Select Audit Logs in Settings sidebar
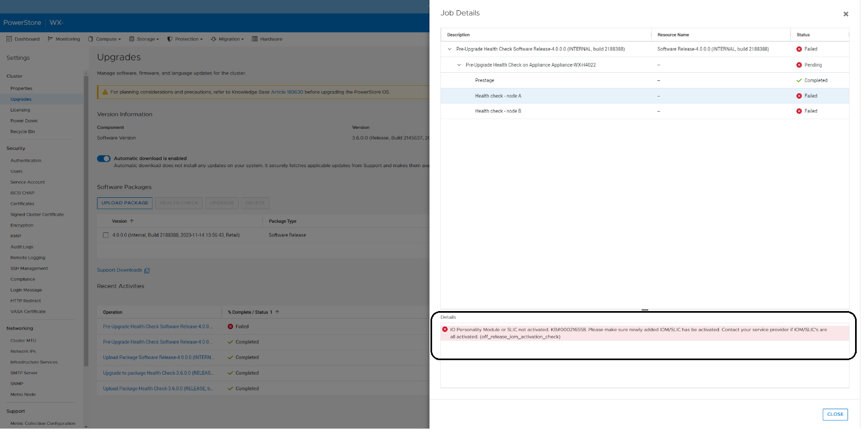868x434 pixels. [x=22, y=247]
